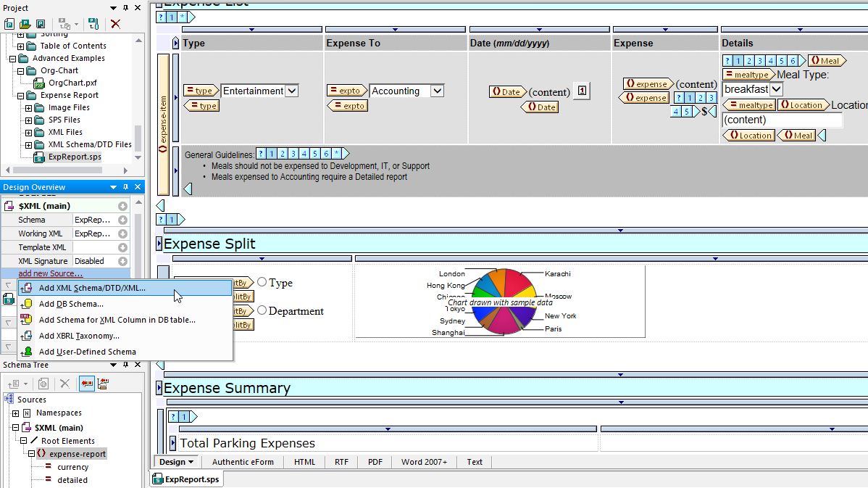Click the Project properties icon
Viewport: 868px width, 488px height.
coord(93,24)
